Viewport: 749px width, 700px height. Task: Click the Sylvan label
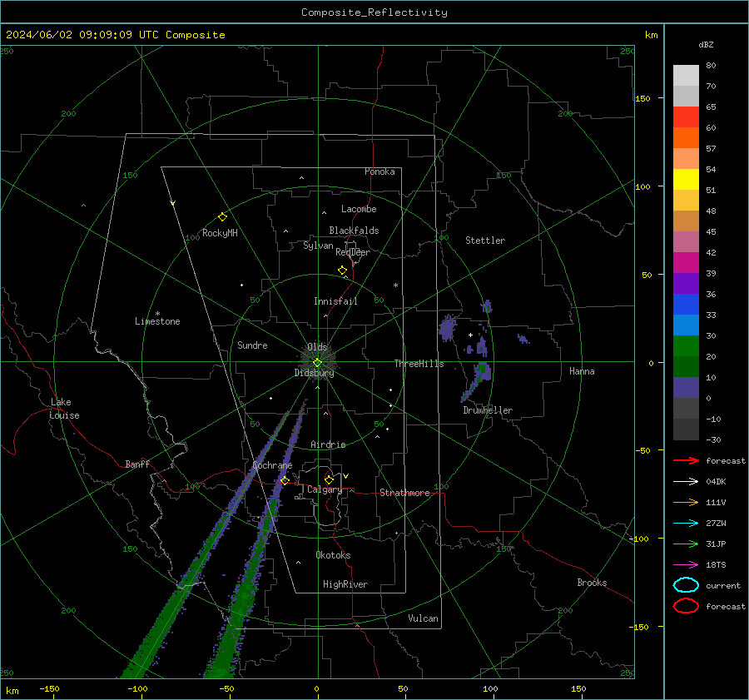[318, 246]
